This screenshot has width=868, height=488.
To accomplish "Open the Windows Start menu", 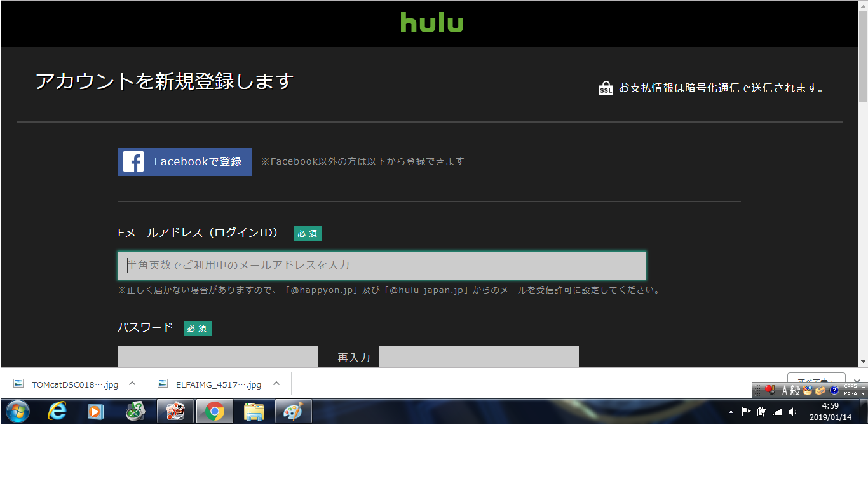I will (x=18, y=412).
